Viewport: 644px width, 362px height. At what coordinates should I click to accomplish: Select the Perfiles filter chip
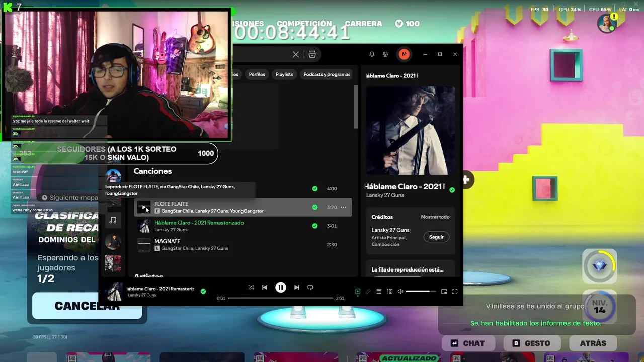tap(257, 74)
